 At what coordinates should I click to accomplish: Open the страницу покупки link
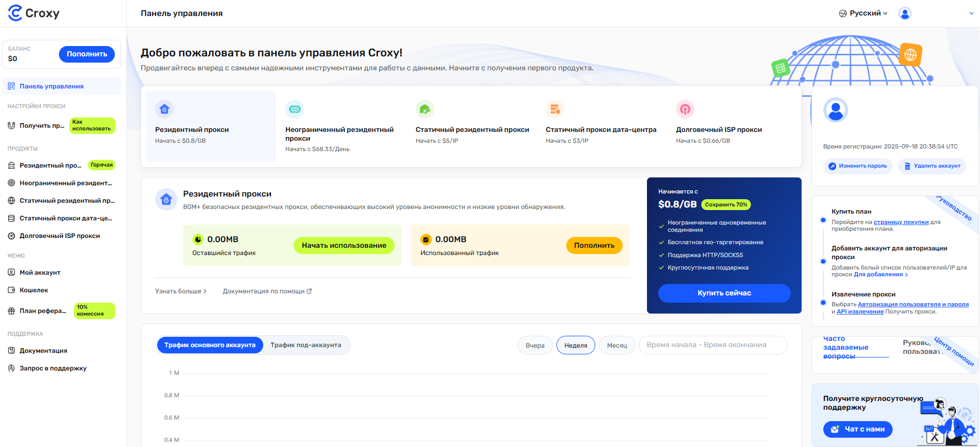coord(901,222)
